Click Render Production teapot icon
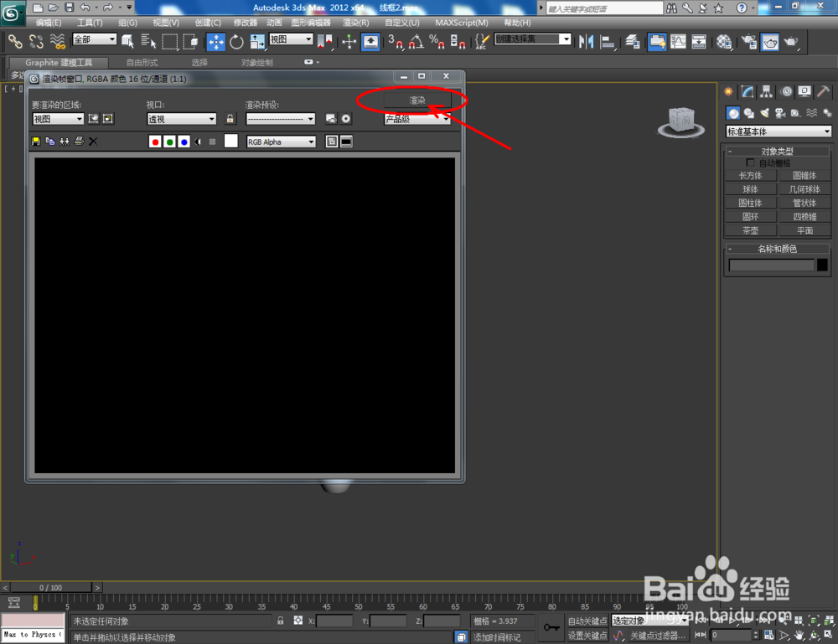838x644 pixels. (x=791, y=41)
